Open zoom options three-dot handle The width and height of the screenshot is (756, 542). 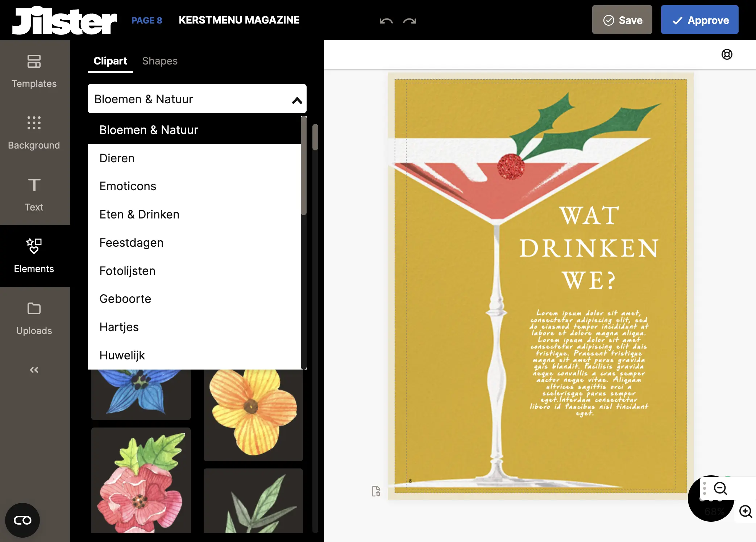(x=705, y=488)
